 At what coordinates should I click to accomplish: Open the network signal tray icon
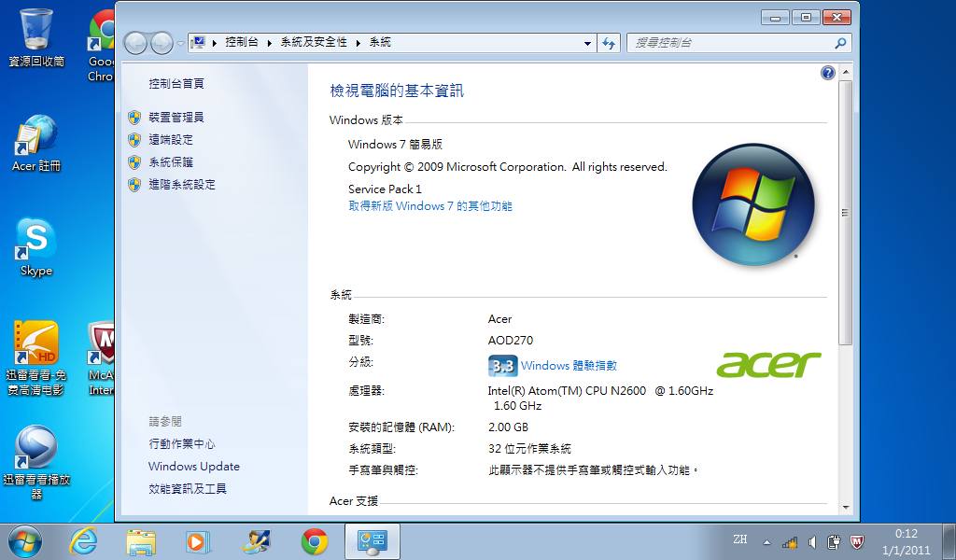[x=790, y=541]
